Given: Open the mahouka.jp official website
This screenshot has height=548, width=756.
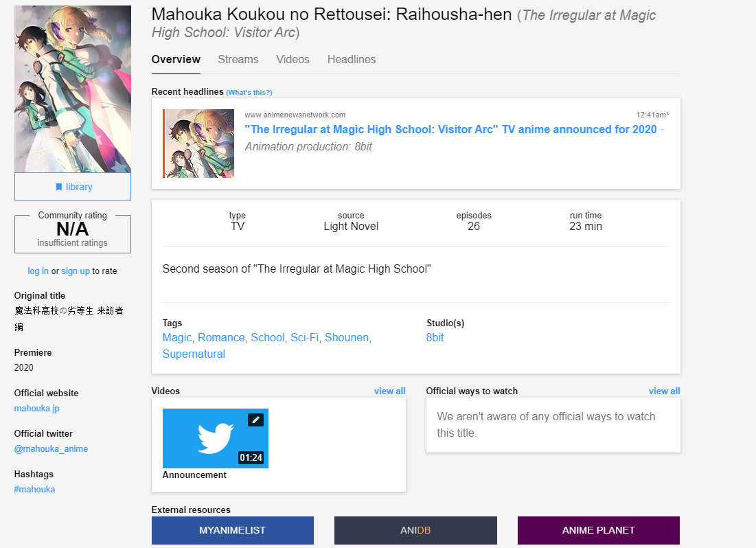Looking at the screenshot, I should [37, 409].
